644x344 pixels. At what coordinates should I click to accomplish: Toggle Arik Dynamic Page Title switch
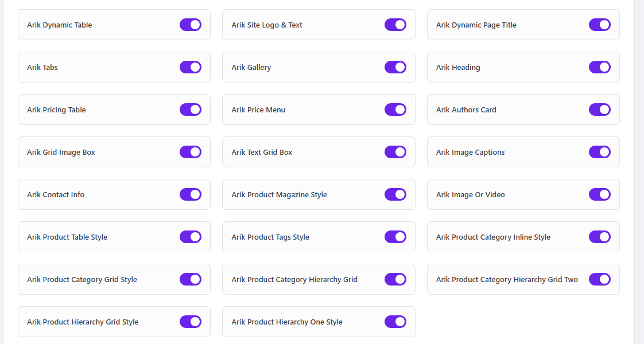tap(599, 25)
